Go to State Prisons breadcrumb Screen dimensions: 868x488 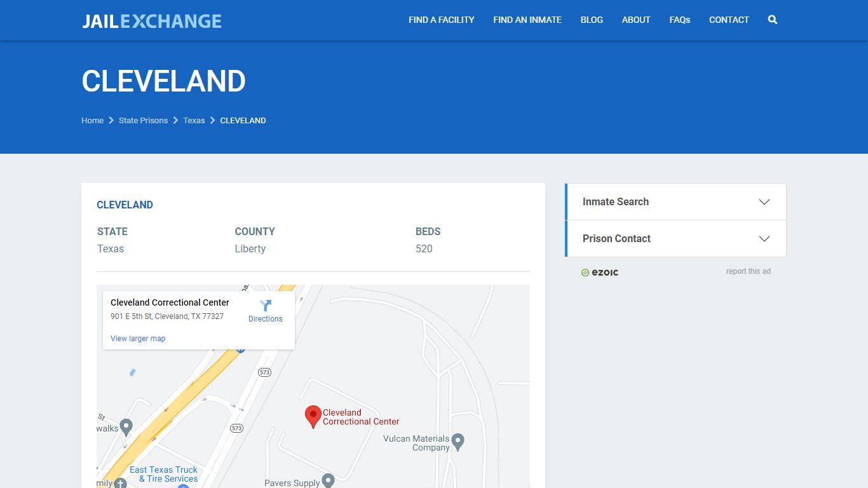pyautogui.click(x=143, y=120)
